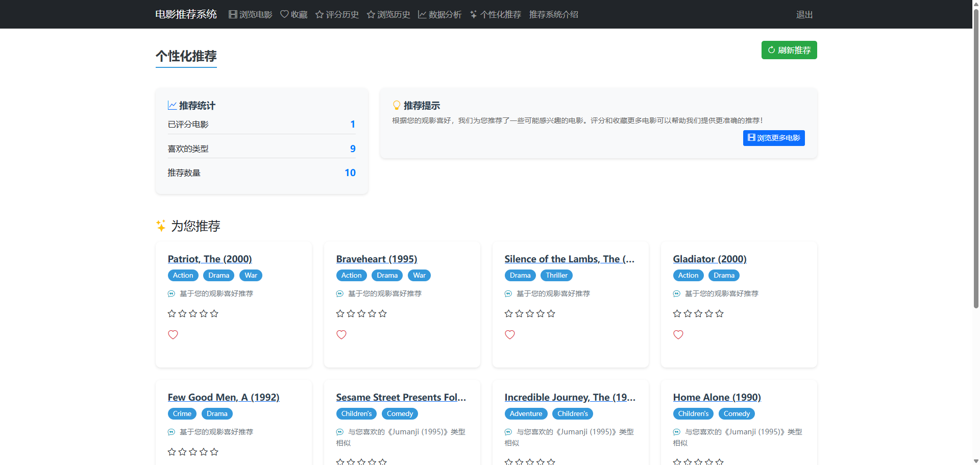980x465 pixels.
Task: Open 评分历史 rating history
Action: click(337, 14)
